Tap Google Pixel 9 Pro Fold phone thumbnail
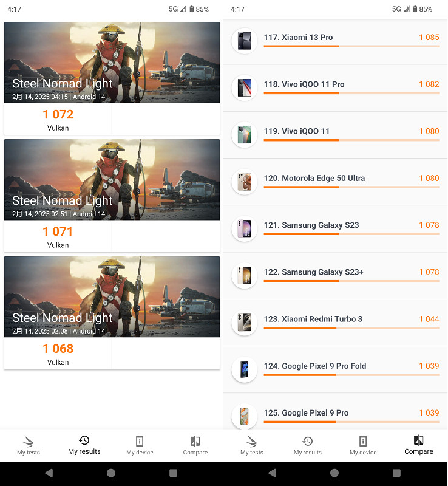Screen dimensions: 448x486 point(245,369)
